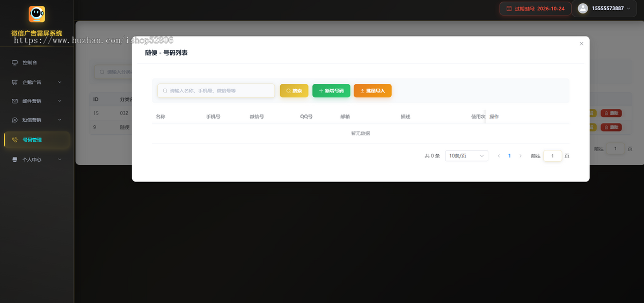This screenshot has height=303, width=644.
Task: Expand 短信营销 submenu chevron
Action: click(x=60, y=120)
